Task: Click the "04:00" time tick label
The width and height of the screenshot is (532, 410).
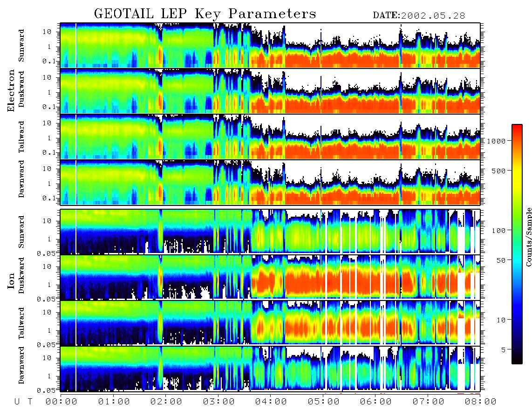Action: point(271,402)
